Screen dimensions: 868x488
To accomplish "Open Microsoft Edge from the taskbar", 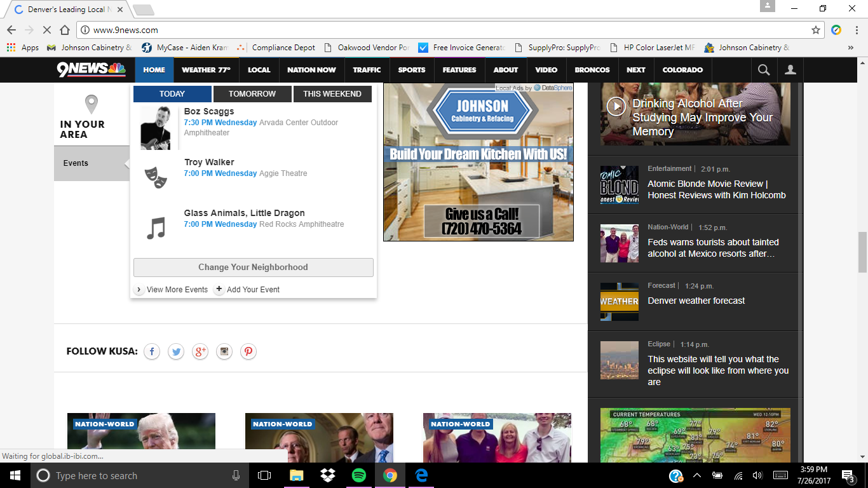I will point(421,475).
